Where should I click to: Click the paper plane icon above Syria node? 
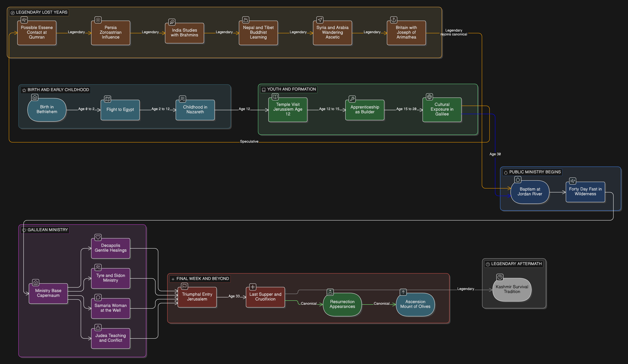pyautogui.click(x=320, y=20)
